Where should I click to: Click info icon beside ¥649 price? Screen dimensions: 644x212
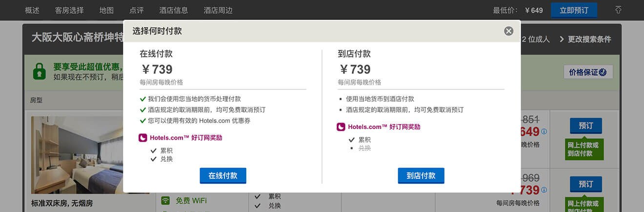click(x=544, y=131)
